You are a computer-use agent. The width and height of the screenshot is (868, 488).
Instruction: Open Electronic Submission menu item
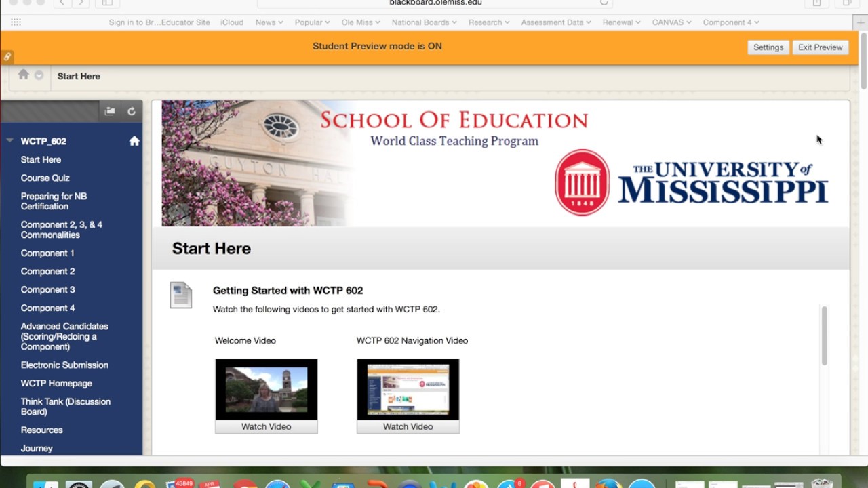64,365
